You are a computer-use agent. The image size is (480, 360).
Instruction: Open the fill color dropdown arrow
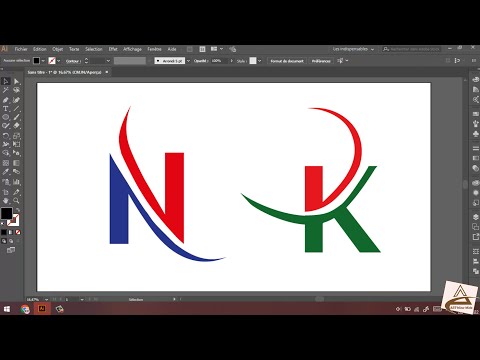43,61
